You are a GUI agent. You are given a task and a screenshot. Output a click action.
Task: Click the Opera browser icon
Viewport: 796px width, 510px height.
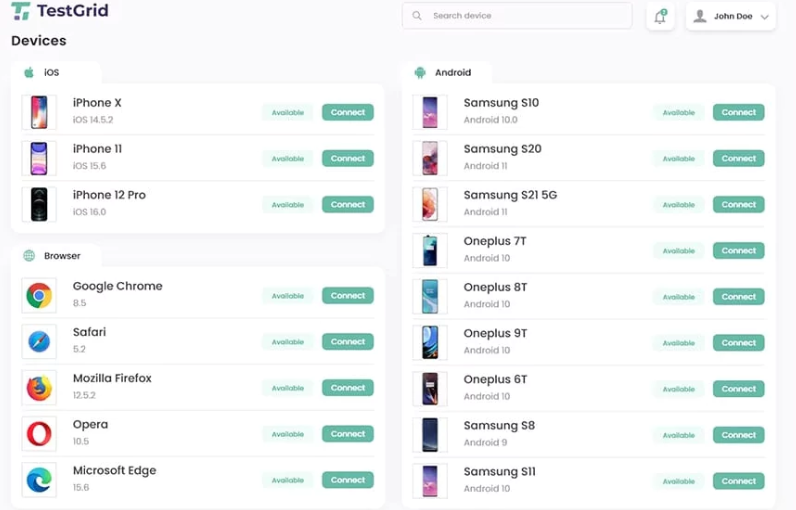[x=39, y=434]
